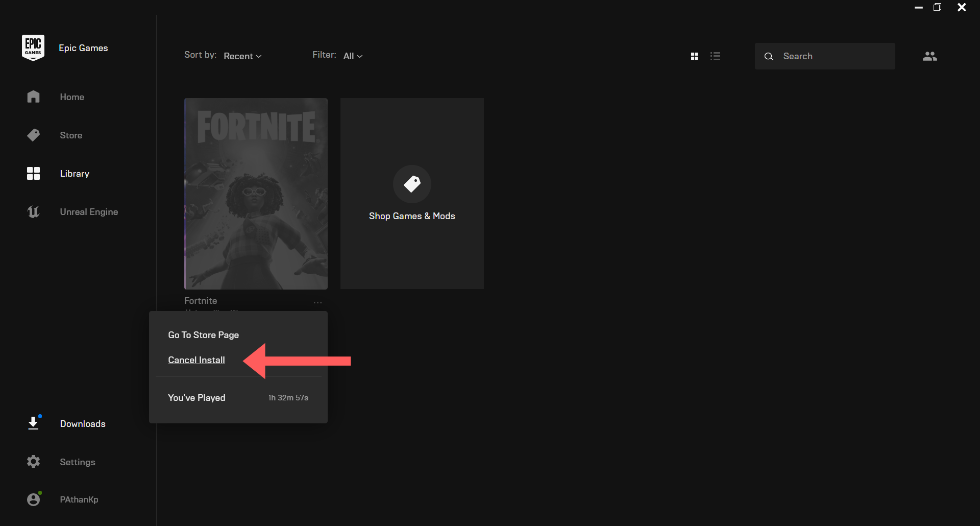The width and height of the screenshot is (980, 526).
Task: Open the Friends panel
Action: (930, 56)
